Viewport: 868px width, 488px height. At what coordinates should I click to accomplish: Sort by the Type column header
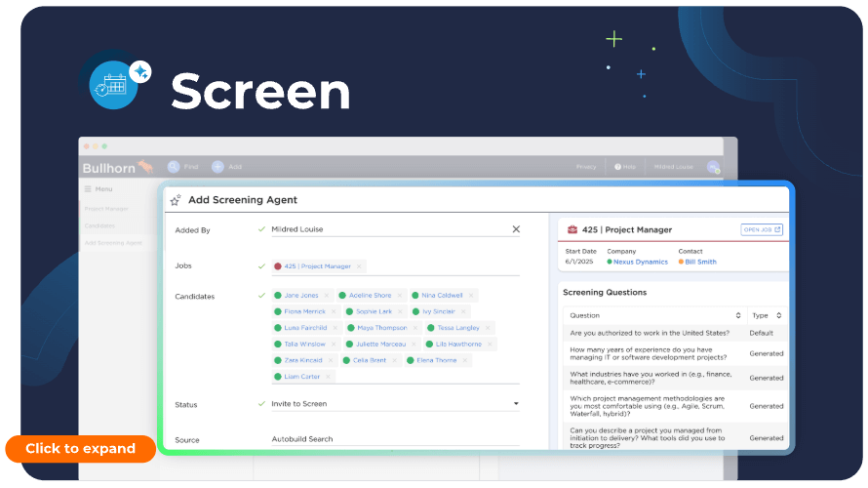point(778,315)
